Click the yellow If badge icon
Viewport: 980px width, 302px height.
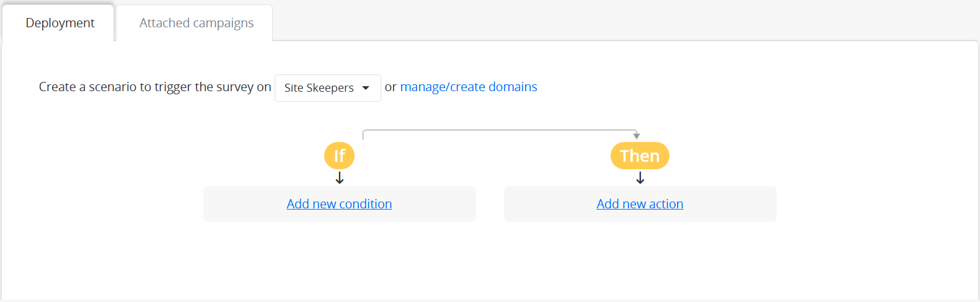click(x=339, y=156)
